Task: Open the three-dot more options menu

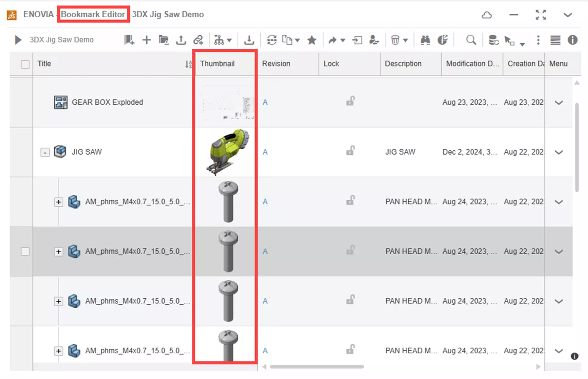Action: (x=538, y=40)
